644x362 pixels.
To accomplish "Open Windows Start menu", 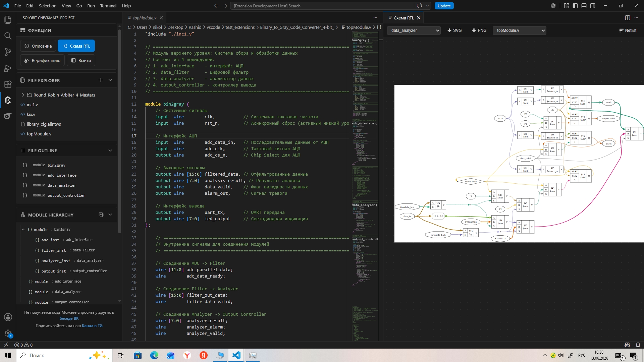I will pos(8,355).
